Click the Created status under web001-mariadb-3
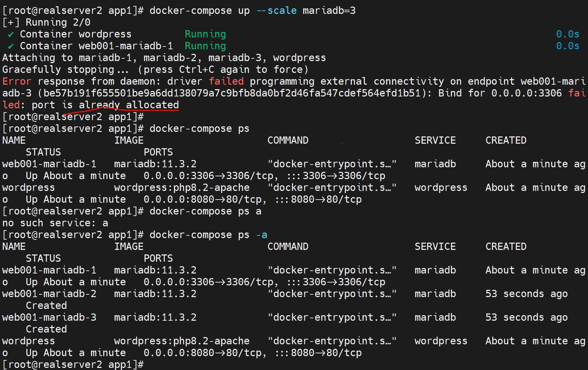 46,329
